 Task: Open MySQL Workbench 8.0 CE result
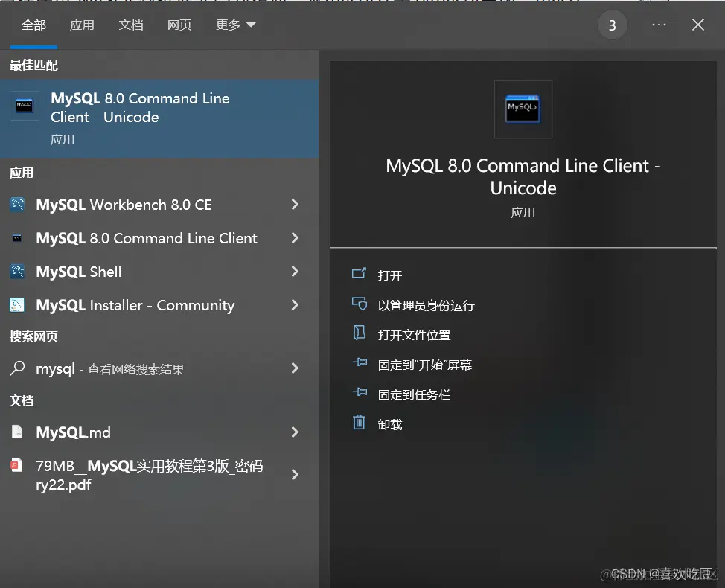tap(159, 205)
